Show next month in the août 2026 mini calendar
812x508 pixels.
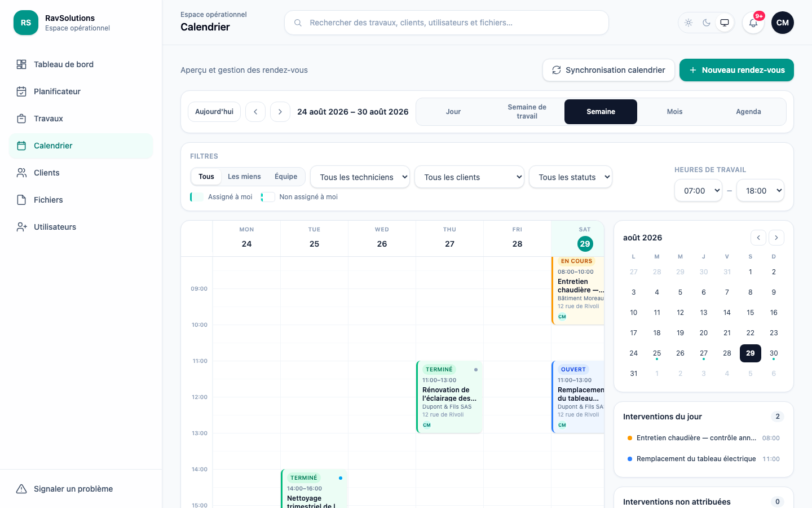[x=776, y=238]
